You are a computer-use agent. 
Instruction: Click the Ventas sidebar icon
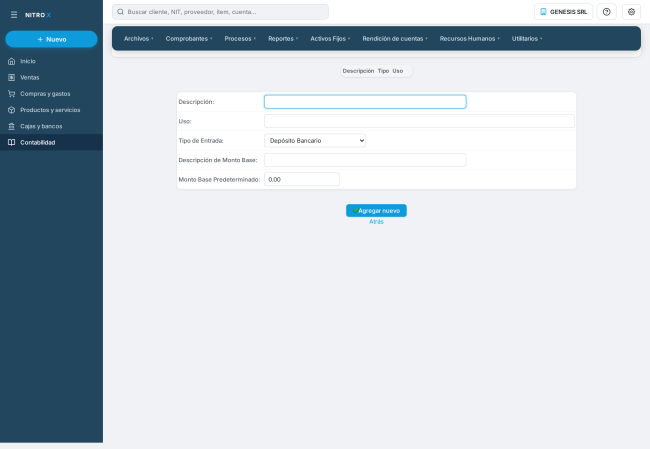coord(12,78)
